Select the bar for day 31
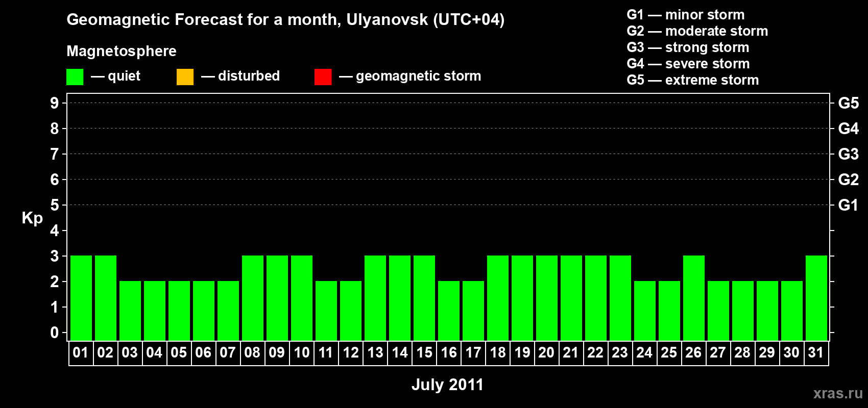Viewport: 868px width, 408px height. point(816,298)
